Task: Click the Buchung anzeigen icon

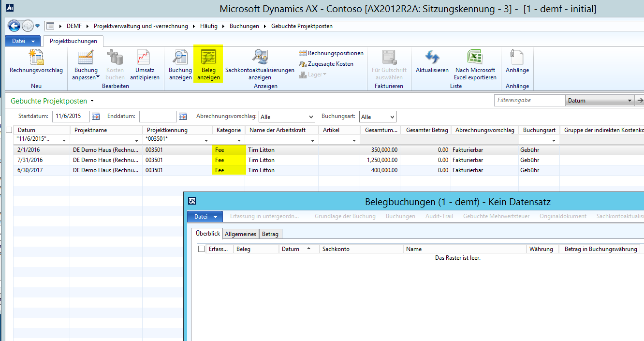Action: pyautogui.click(x=180, y=58)
